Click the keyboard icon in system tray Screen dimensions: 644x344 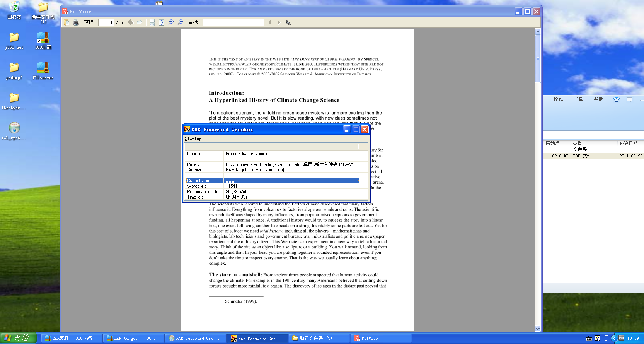point(589,339)
